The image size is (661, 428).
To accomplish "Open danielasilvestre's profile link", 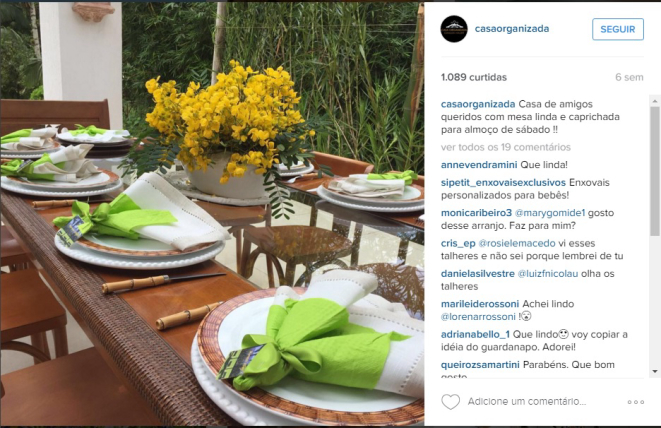I will (x=478, y=274).
